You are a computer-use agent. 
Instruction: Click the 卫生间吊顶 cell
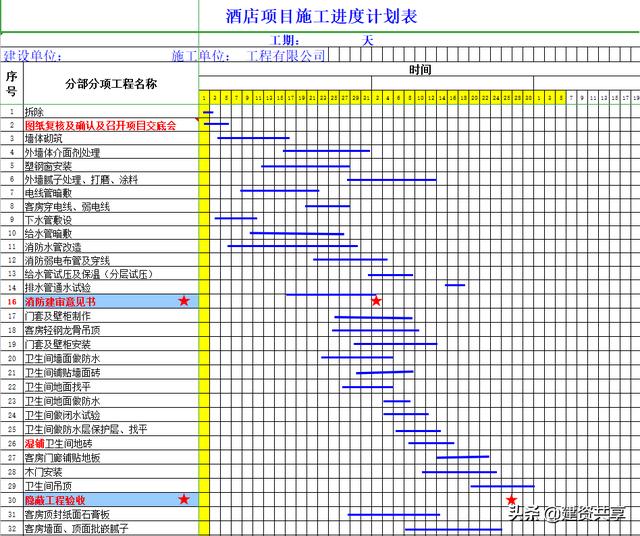111,486
